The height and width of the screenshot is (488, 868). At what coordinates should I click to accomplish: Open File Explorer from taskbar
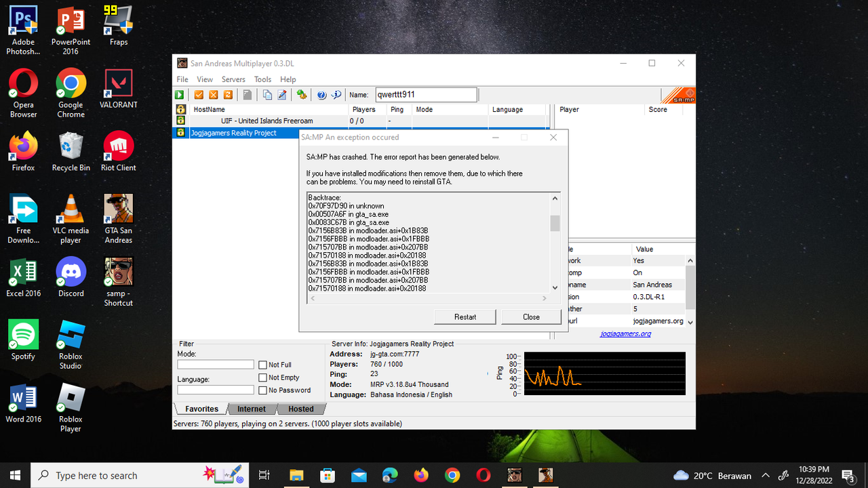point(297,475)
